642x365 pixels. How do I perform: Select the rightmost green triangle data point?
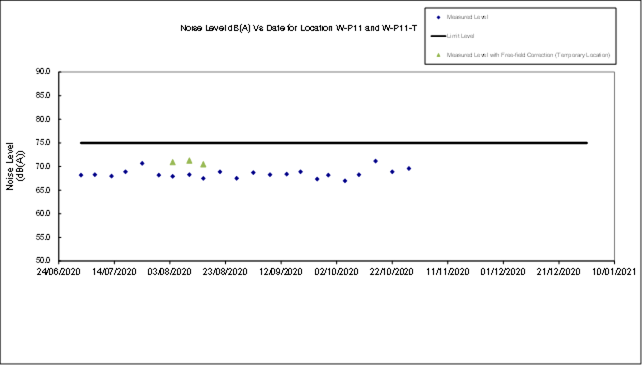[x=203, y=164]
